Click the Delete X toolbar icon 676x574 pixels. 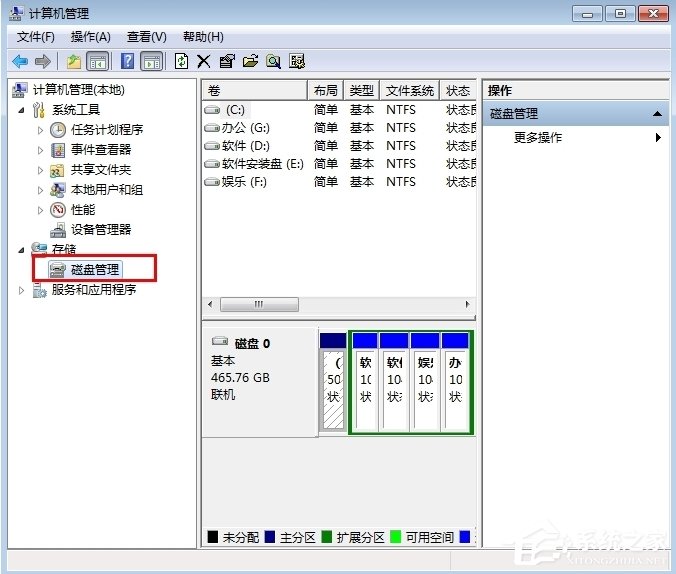pos(203,61)
